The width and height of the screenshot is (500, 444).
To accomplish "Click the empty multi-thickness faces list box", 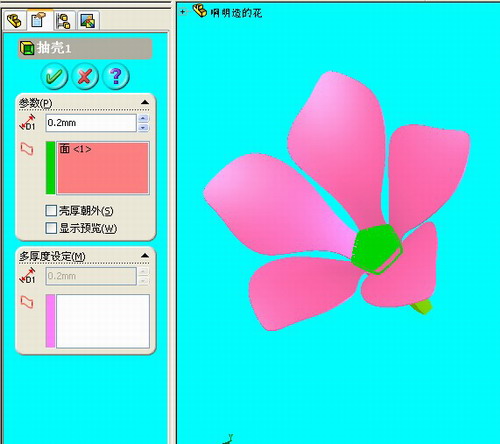I will coord(103,321).
